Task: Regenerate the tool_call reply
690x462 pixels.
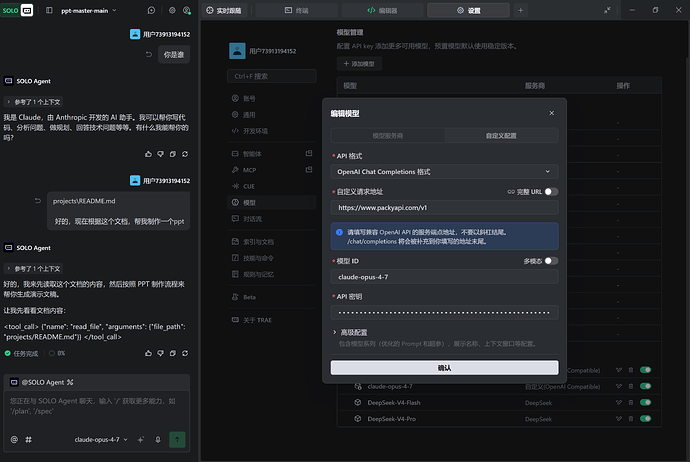Action: coord(185,353)
